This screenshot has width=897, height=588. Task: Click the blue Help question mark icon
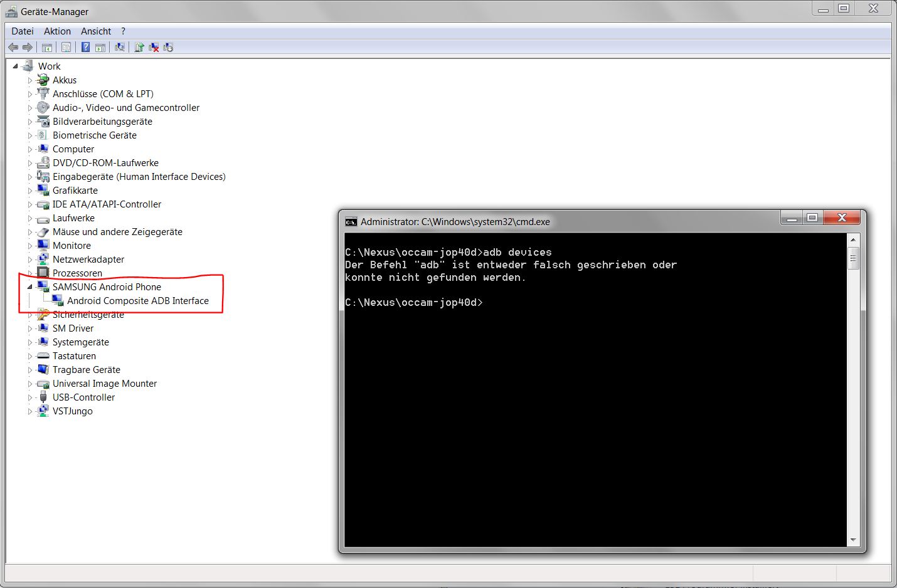point(85,47)
